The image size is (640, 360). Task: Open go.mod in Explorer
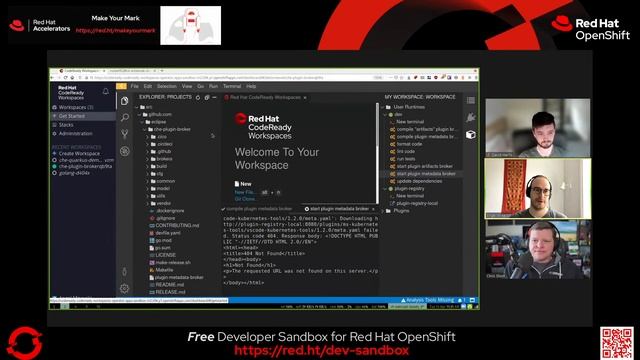click(163, 240)
